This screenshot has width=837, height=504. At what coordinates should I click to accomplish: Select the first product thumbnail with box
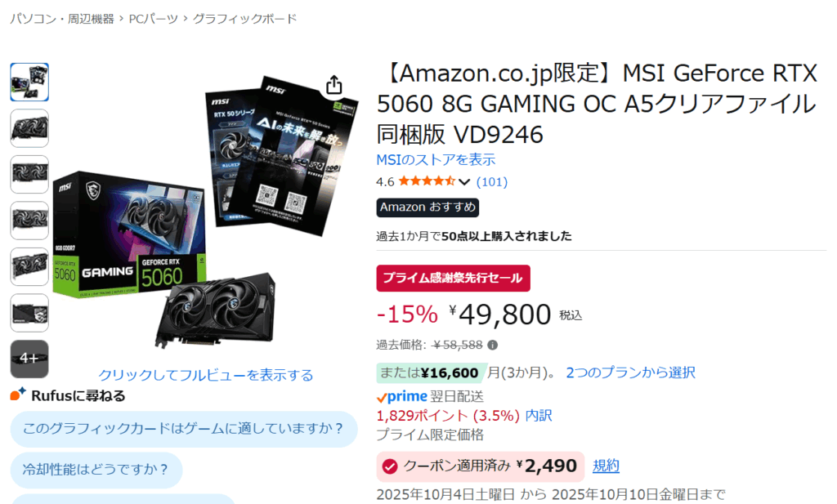point(29,83)
